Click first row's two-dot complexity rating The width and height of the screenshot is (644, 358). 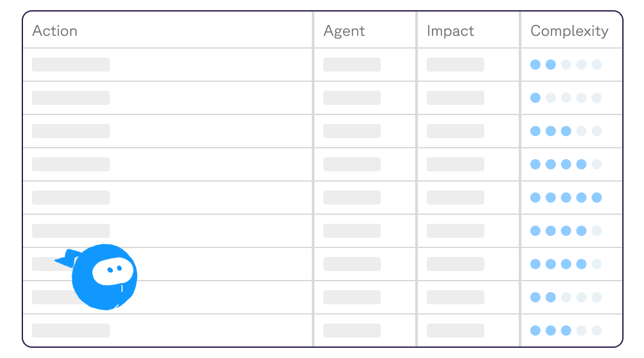click(x=566, y=65)
